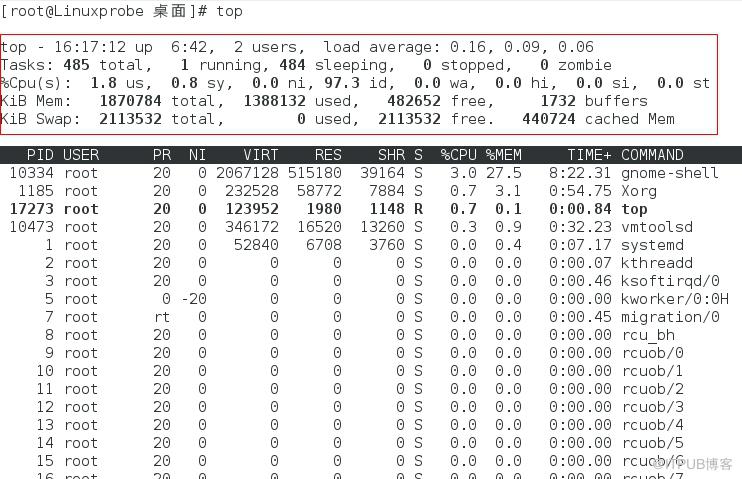Click the rcuob/2 command name
The image size is (742, 479).
652,389
